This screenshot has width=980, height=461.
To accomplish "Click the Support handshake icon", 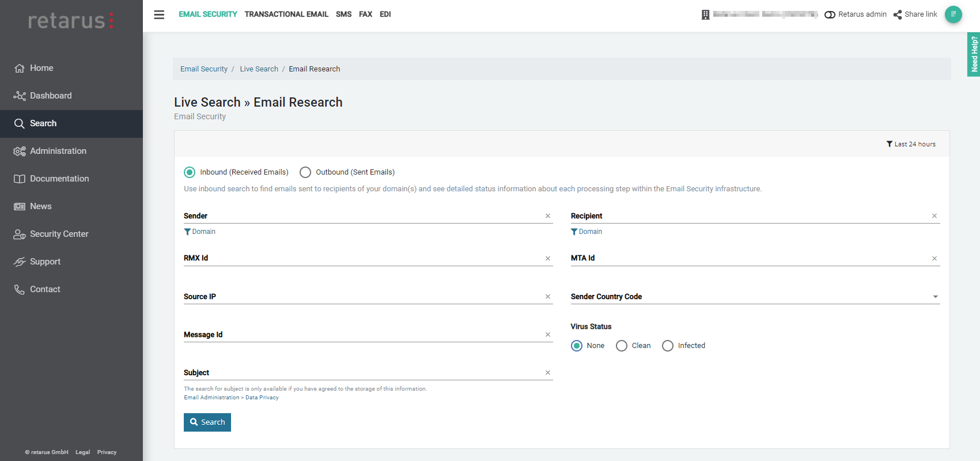I will [x=20, y=262].
